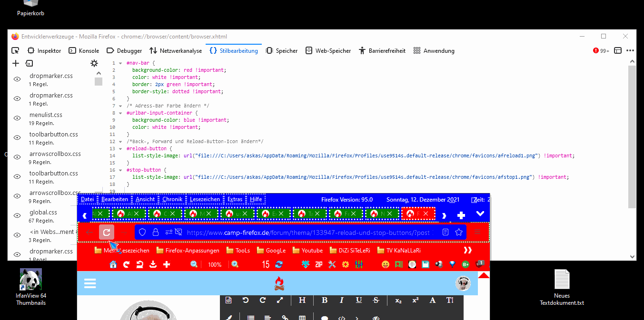Image resolution: width=644 pixels, height=320 pixels.
Task: Hide the first dropmarker.css stylesheet
Action: tap(17, 79)
